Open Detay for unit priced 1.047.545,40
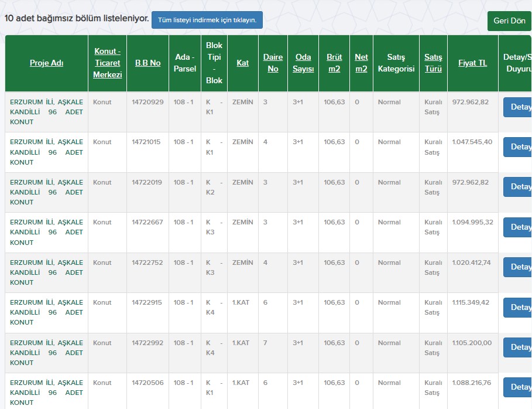The height and width of the screenshot is (409, 532). click(518, 147)
